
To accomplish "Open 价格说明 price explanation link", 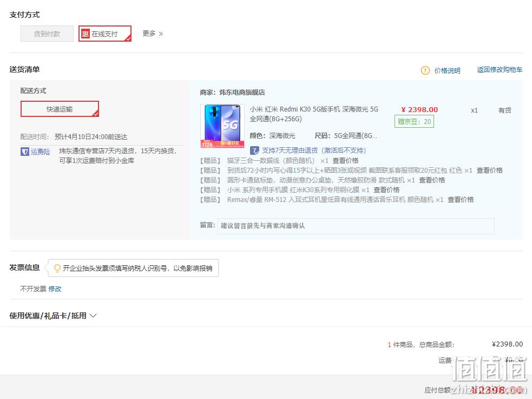I will click(447, 70).
